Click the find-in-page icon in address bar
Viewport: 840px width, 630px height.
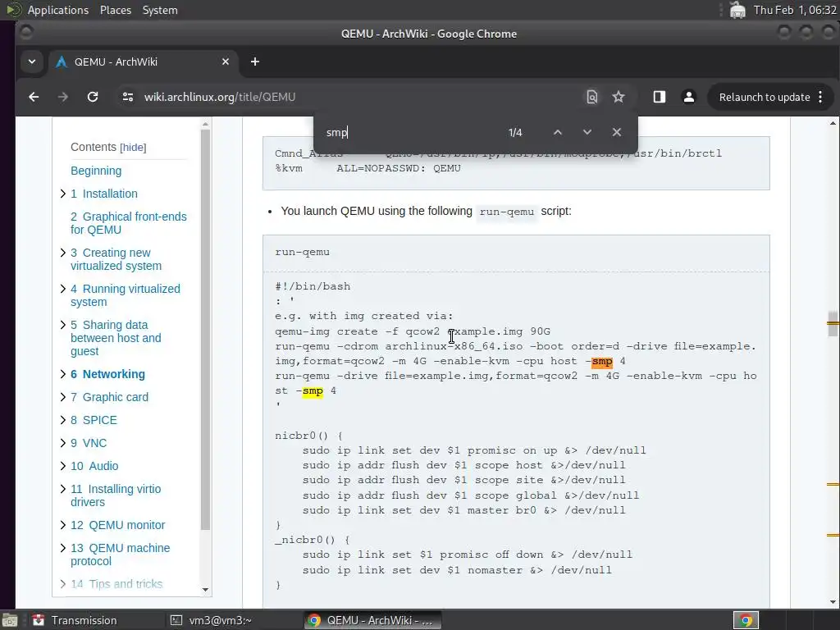[x=591, y=97]
